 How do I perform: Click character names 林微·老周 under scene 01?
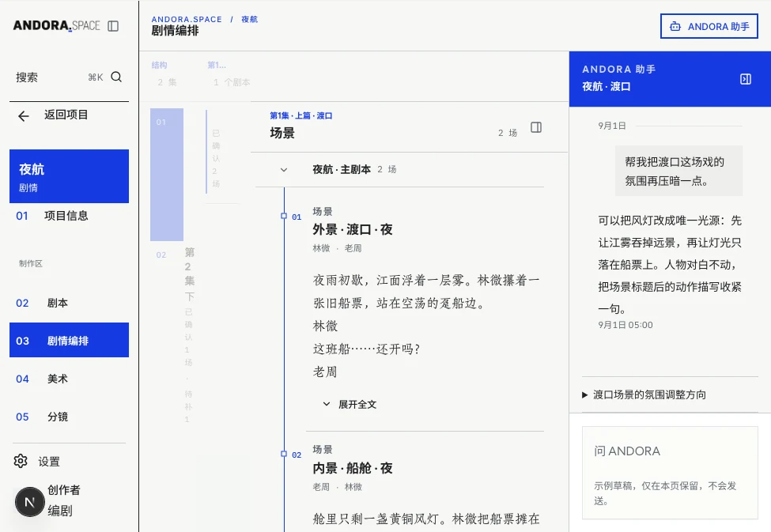tap(338, 248)
